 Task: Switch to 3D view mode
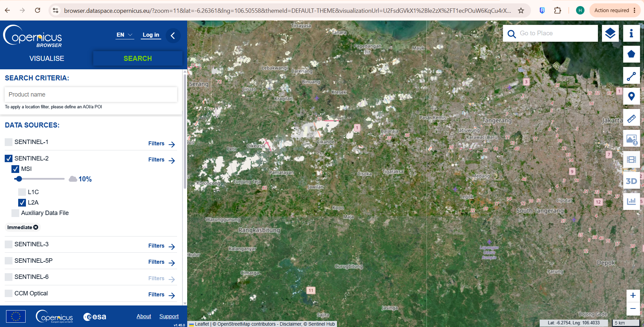tap(631, 181)
